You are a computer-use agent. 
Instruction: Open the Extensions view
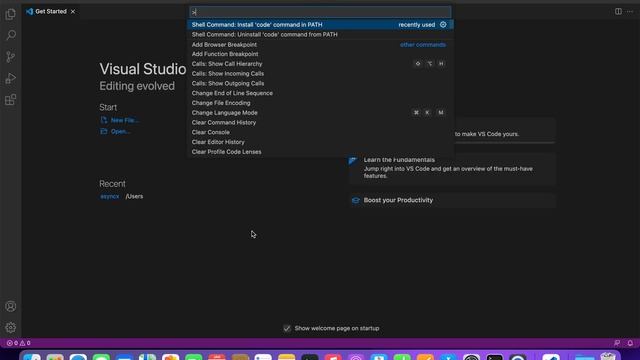click(11, 100)
